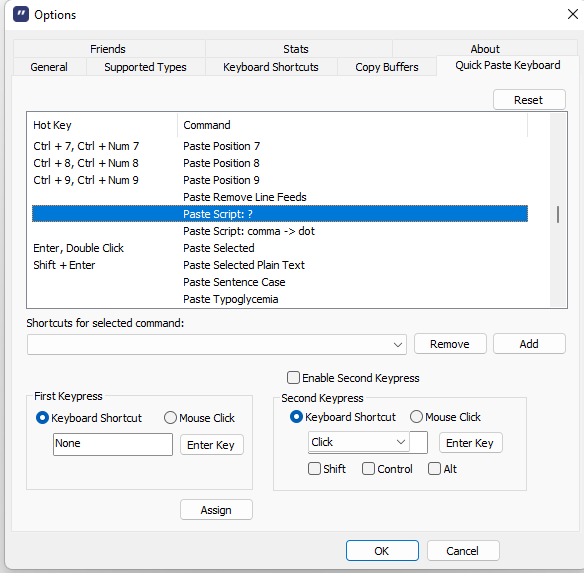The image size is (584, 573).
Task: Open the Supported Types tab
Action: [145, 67]
